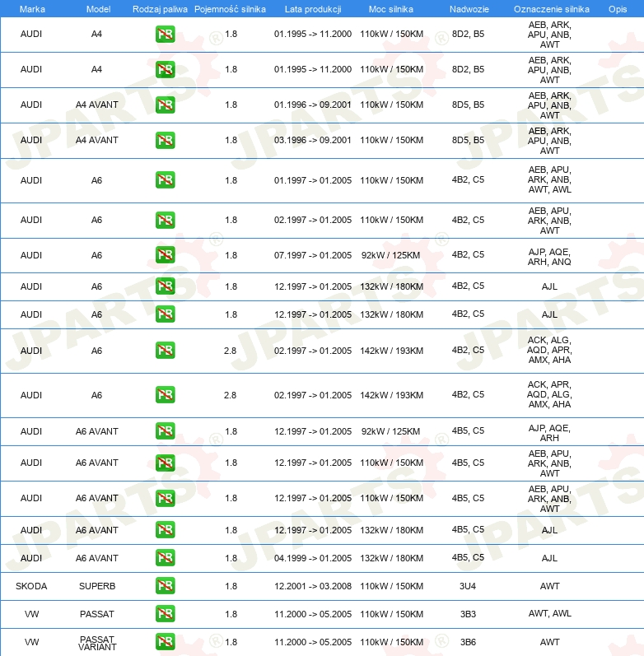Viewport: 644px width, 656px height.
Task: Click A6 AVANT model in 04.1999 row
Action: pos(96,558)
